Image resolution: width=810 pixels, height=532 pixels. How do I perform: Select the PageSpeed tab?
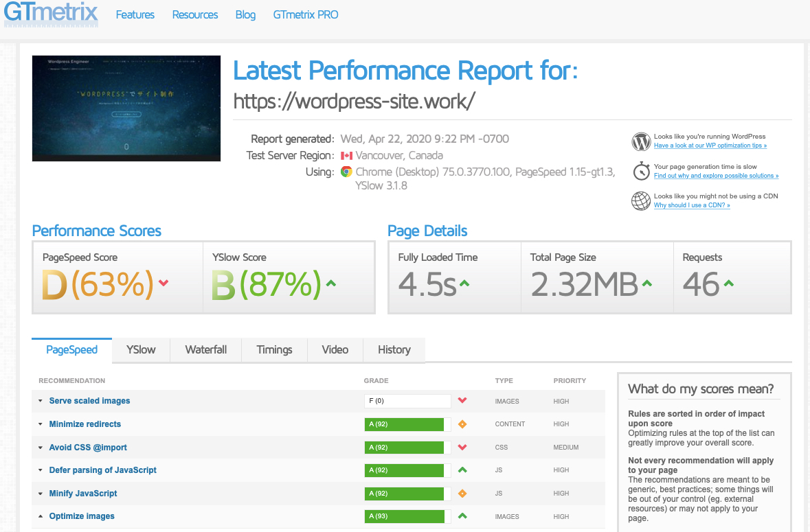(x=72, y=350)
